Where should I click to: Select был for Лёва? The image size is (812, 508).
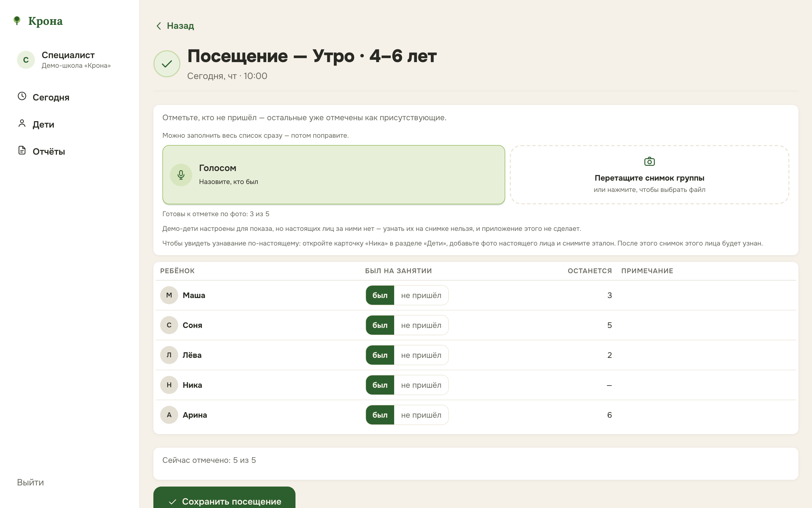pyautogui.click(x=380, y=355)
